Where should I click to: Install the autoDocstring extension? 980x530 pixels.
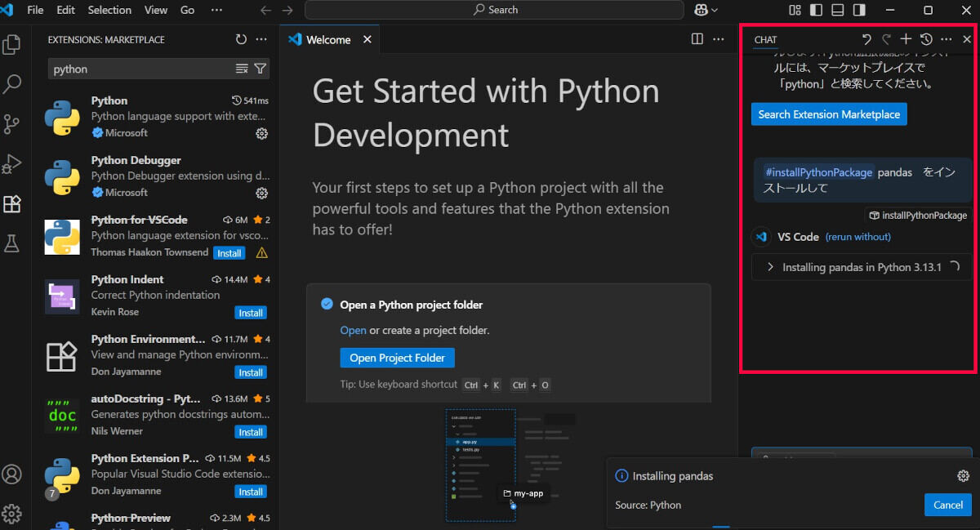[251, 432]
